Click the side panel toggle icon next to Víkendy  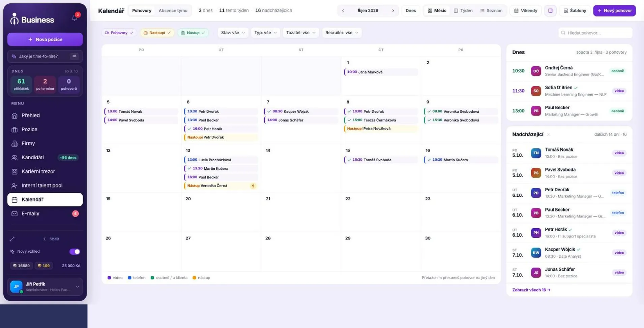[550, 11]
